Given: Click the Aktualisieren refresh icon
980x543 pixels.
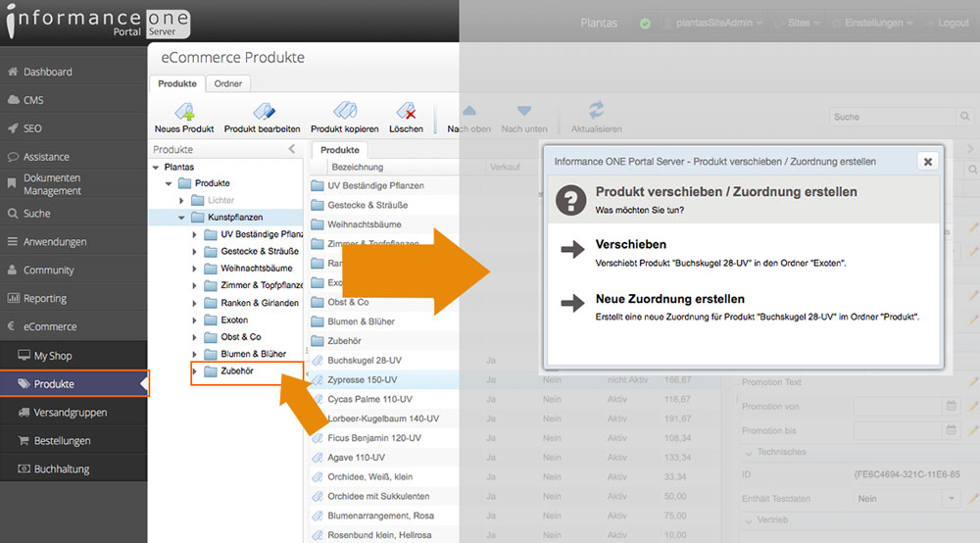Looking at the screenshot, I should [x=595, y=111].
